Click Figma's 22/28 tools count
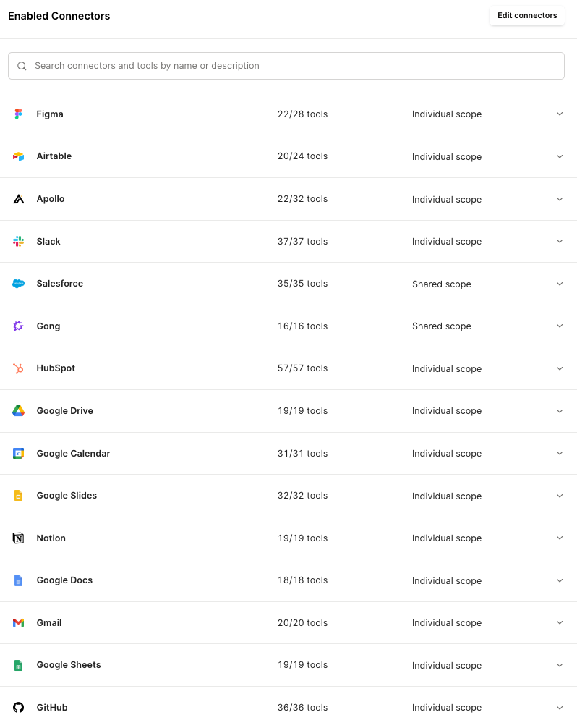The image size is (577, 728). (302, 114)
